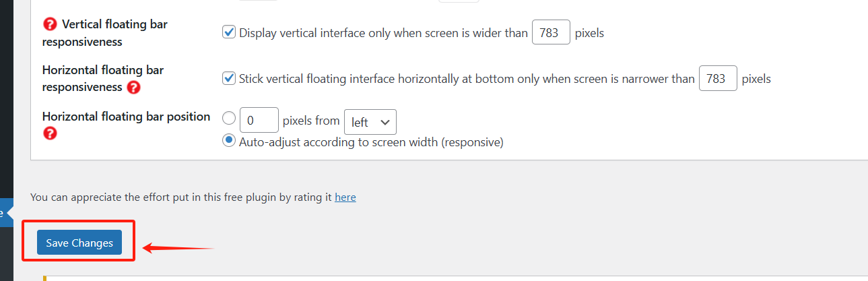Click the 'Horizontal floating bar position' row heading
868x281 pixels.
coord(126,117)
